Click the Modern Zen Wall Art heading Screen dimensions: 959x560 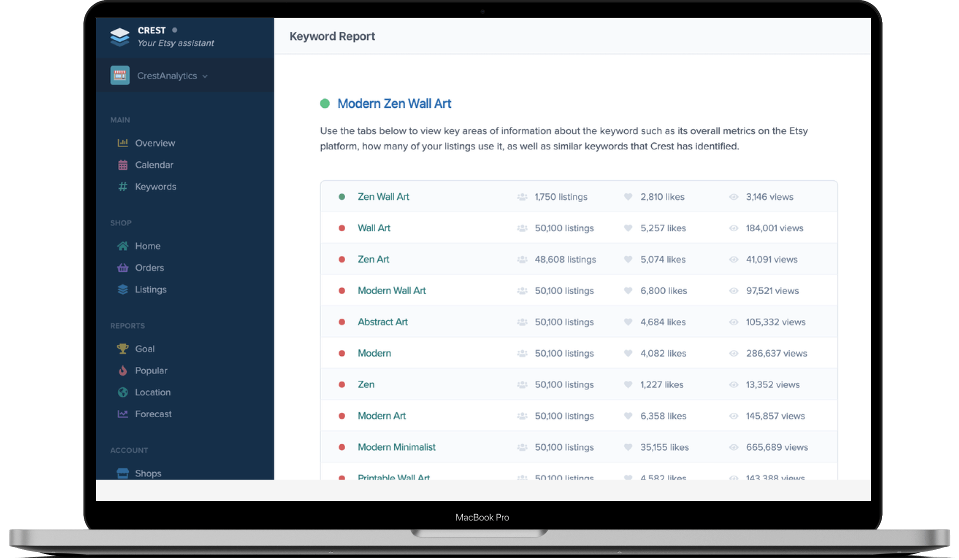(x=394, y=104)
